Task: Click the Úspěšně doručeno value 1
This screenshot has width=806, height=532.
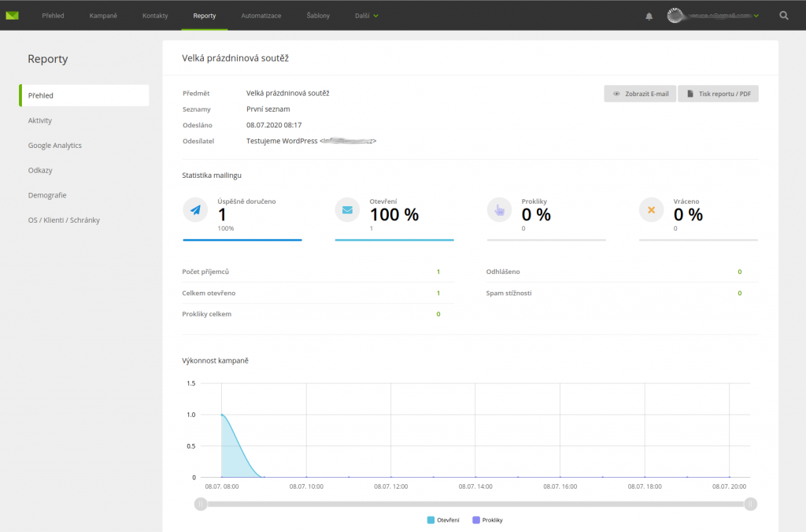Action: [222, 214]
